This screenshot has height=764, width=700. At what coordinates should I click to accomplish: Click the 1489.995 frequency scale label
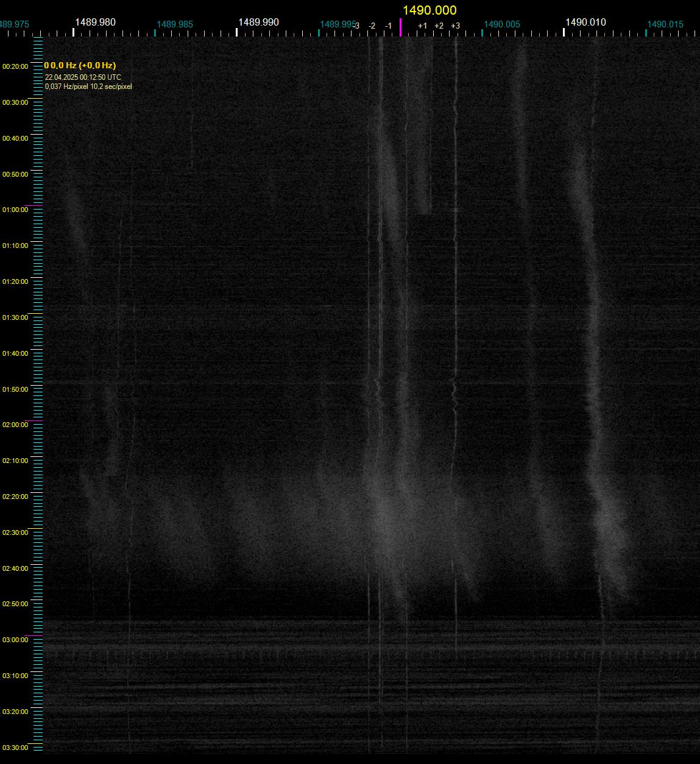click(x=338, y=24)
